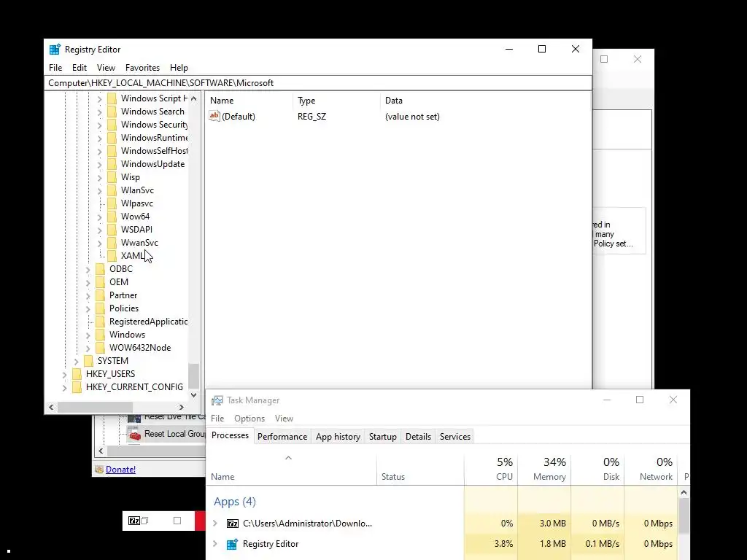Expand the C:\Users\Administrator process row

[x=215, y=524]
